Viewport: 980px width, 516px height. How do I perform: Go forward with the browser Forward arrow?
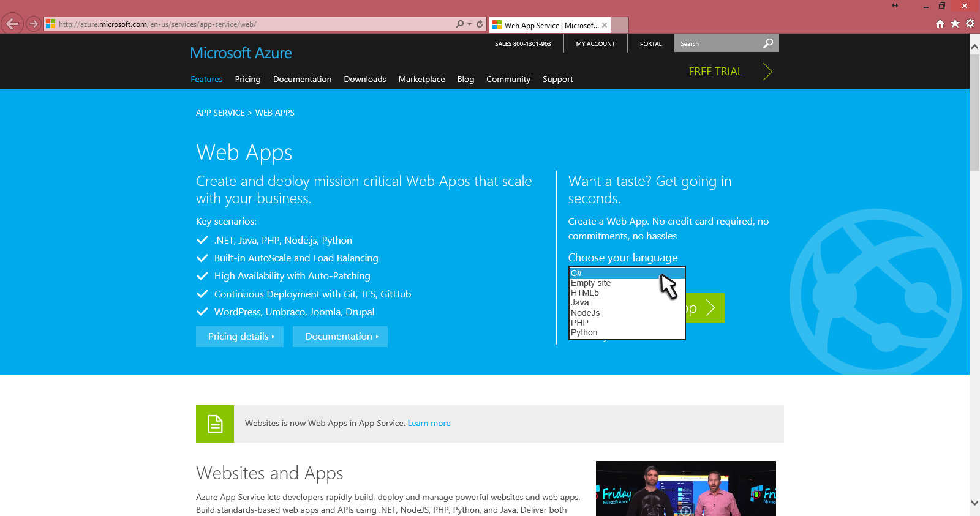[34, 24]
